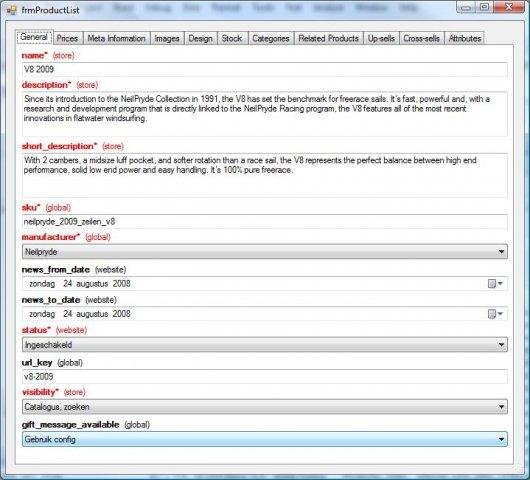Click the url_key field v8-2009
Image resolution: width=530 pixels, height=480 pixels.
(x=265, y=377)
